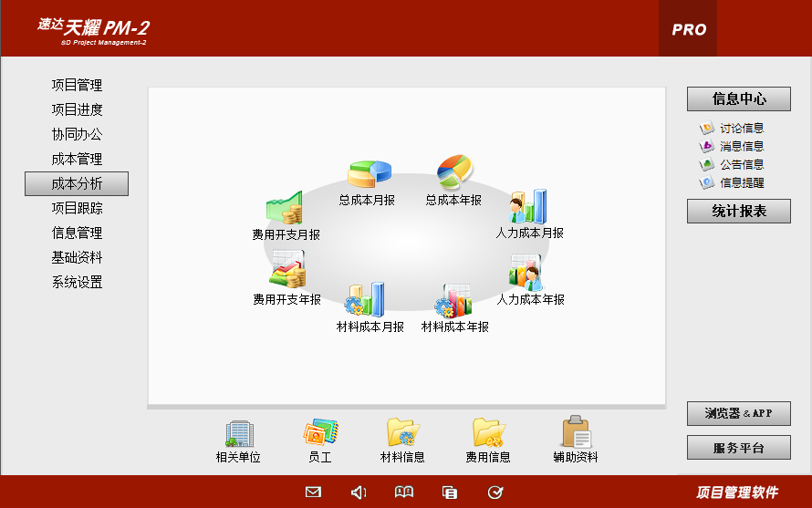This screenshot has height=508, width=812.
Task: Click the speaker icon in bottom bar
Action: [x=359, y=492]
